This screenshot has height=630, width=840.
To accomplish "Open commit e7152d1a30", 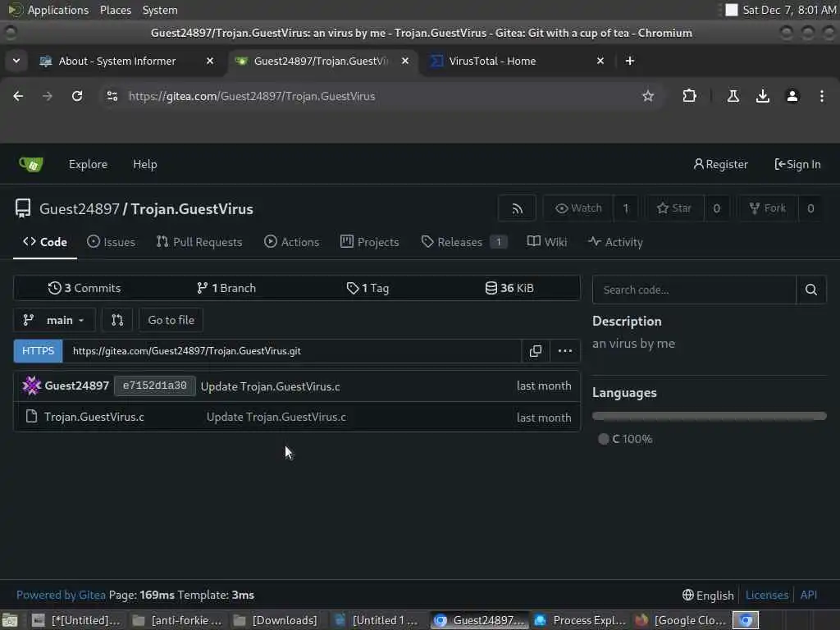I will tap(155, 386).
